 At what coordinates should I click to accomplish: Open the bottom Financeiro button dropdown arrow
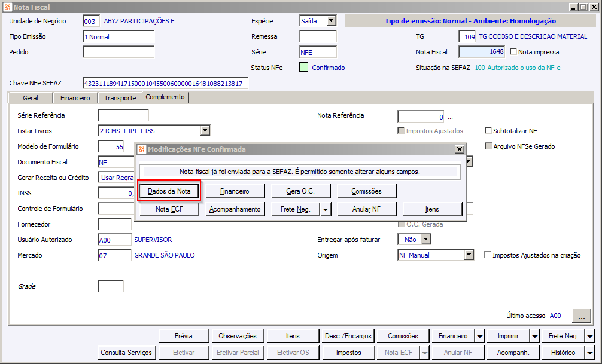pyautogui.click(x=479, y=337)
